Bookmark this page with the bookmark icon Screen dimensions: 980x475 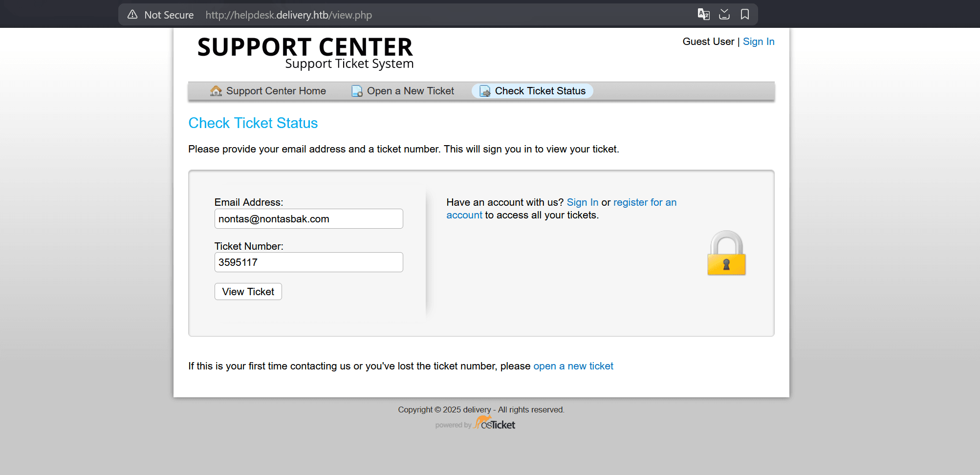point(744,14)
